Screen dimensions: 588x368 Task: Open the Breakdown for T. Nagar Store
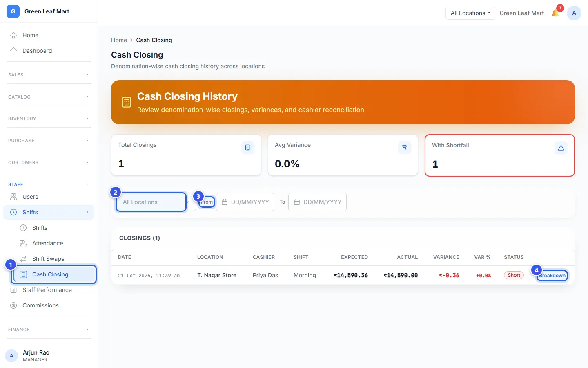(x=552, y=276)
